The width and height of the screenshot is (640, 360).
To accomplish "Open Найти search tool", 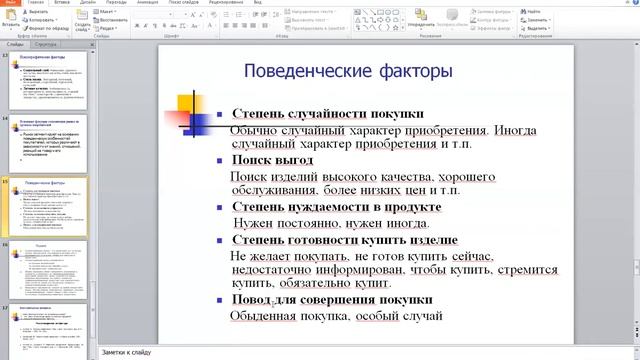I will pyautogui.click(x=531, y=12).
